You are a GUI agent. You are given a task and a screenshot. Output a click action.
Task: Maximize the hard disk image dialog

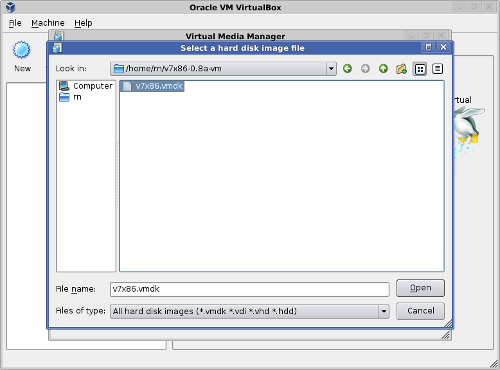coord(428,47)
